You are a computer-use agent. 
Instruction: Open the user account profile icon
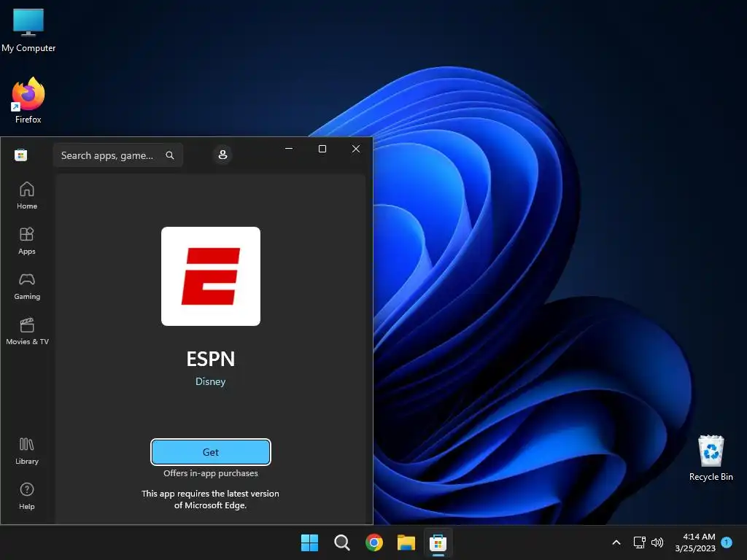click(x=222, y=155)
